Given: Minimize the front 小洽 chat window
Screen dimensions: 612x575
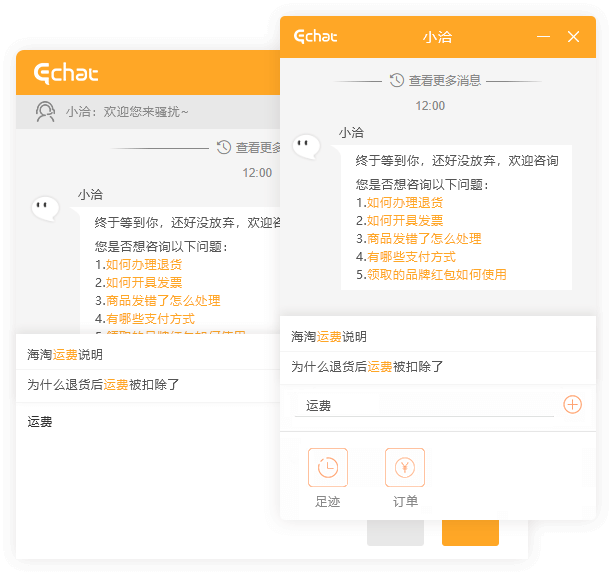Looking at the screenshot, I should click(x=543, y=37).
